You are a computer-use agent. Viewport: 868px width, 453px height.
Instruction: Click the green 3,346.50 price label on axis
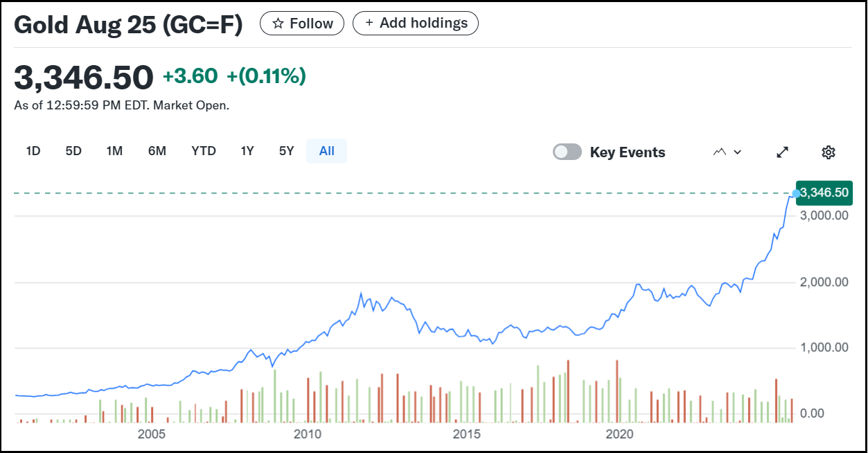(x=824, y=193)
